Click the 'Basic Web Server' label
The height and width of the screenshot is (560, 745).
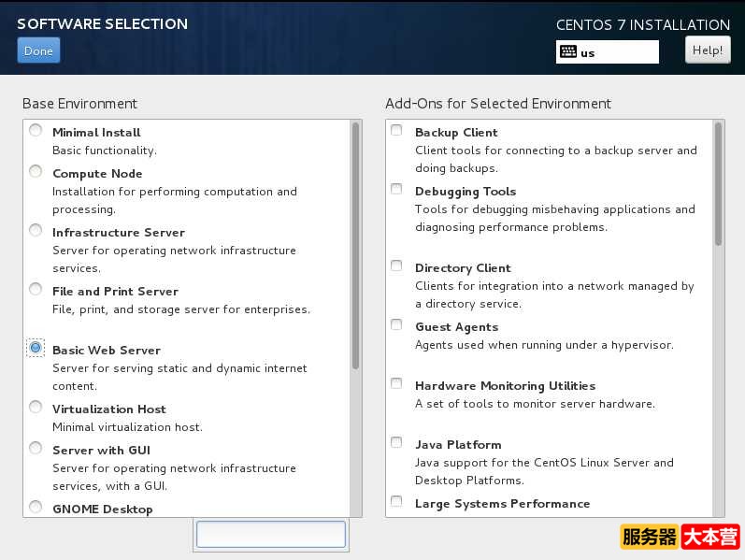107,351
